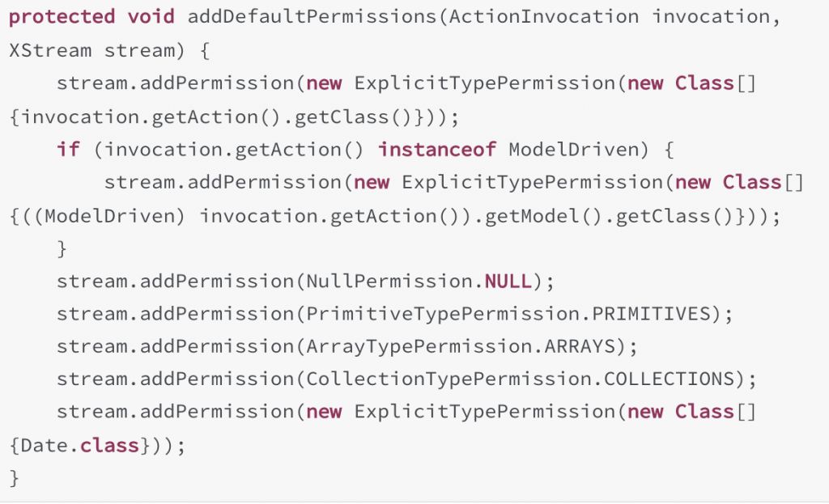Click the XStream type on second line
Viewport: 829px width, 504px height.
tap(50, 50)
